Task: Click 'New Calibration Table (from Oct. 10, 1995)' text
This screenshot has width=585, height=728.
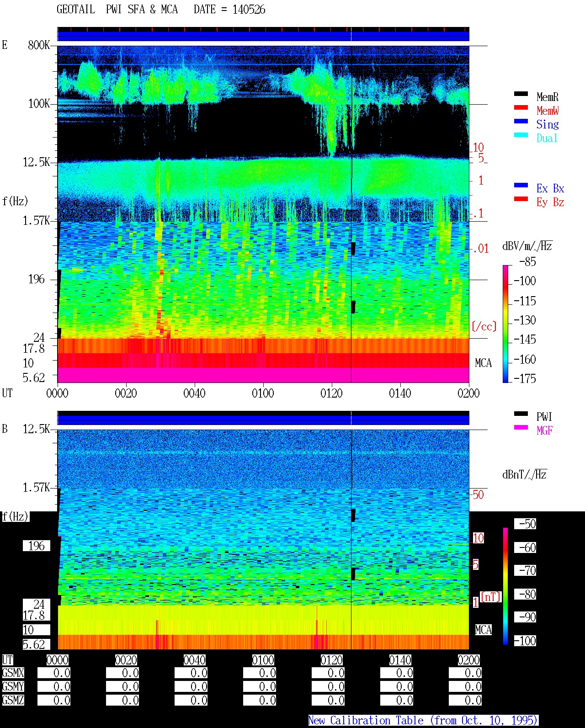Action: [x=423, y=720]
